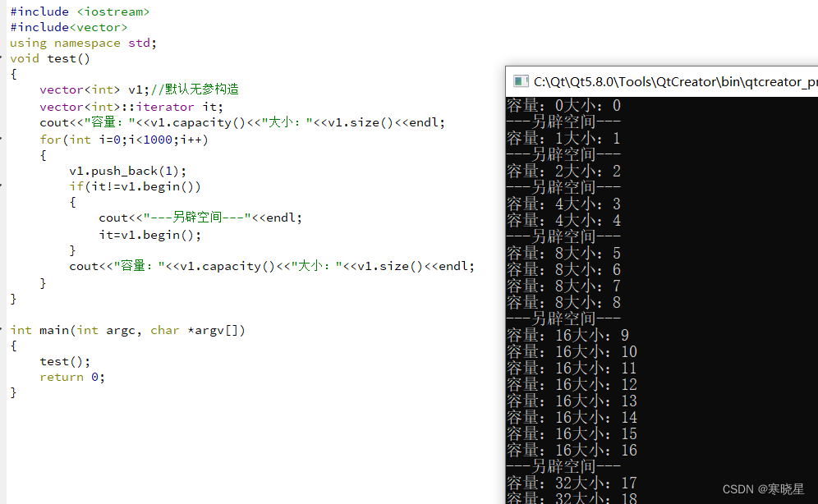This screenshot has height=504, width=818.
Task: Click the line 'using namespace std;'
Action: tap(83, 43)
